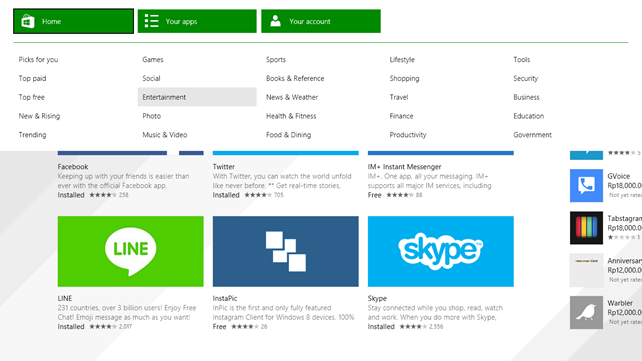Browse the Government category
Screen dimensions: 642x361
click(533, 135)
